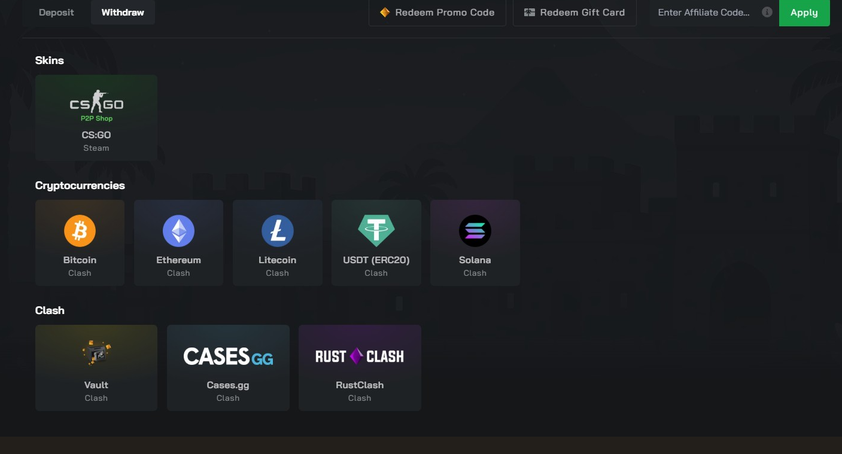Click the Cases.gg label text
This screenshot has width=842, height=454.
[x=228, y=385]
